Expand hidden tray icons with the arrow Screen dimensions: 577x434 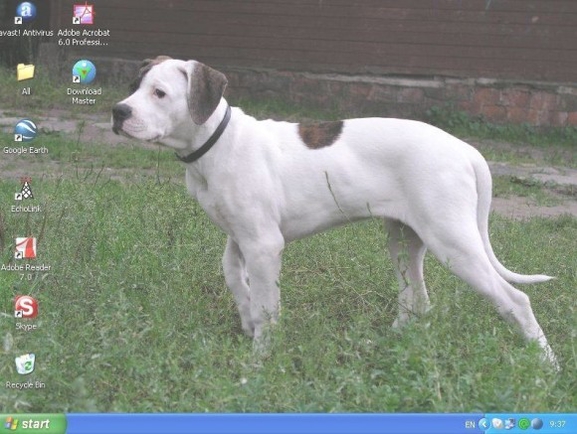click(484, 424)
